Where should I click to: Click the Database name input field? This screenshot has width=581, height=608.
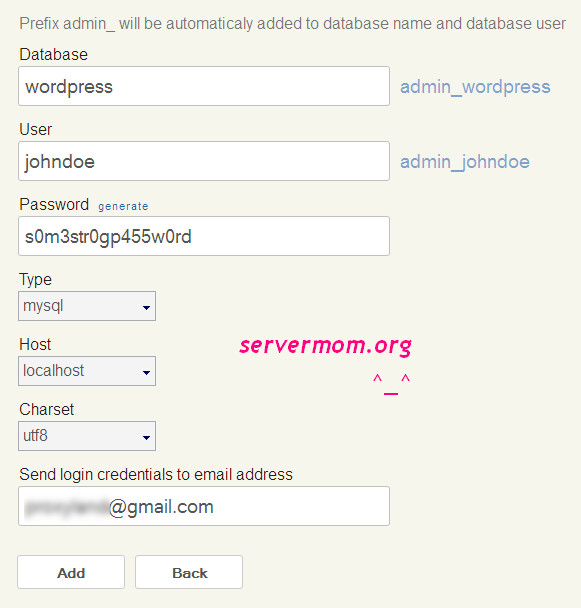coord(204,86)
